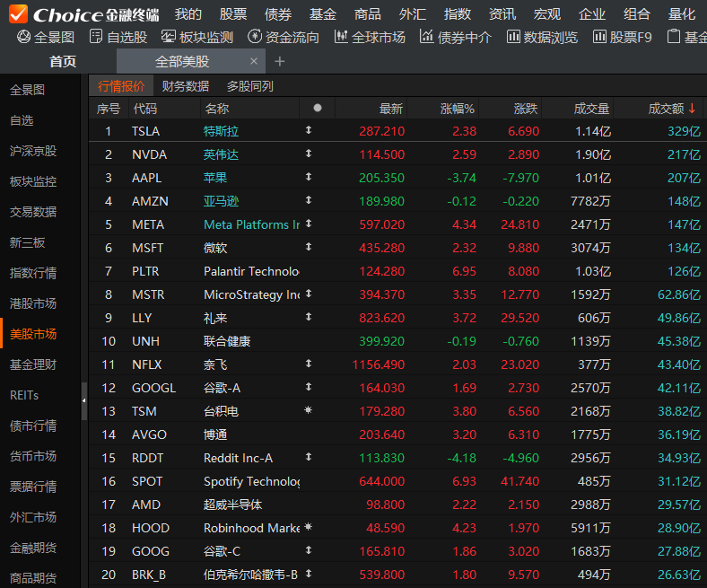Sort by 涨跌 column header
This screenshot has width=707, height=588.
pos(526,109)
